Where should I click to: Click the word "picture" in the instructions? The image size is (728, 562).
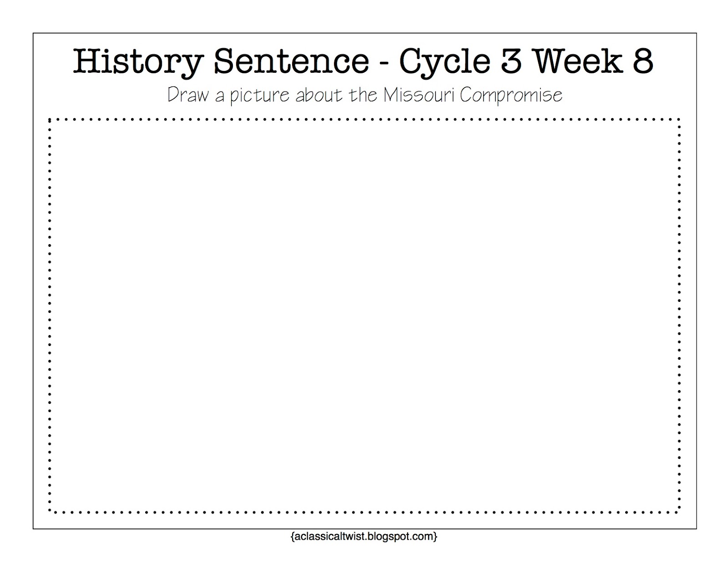click(260, 96)
